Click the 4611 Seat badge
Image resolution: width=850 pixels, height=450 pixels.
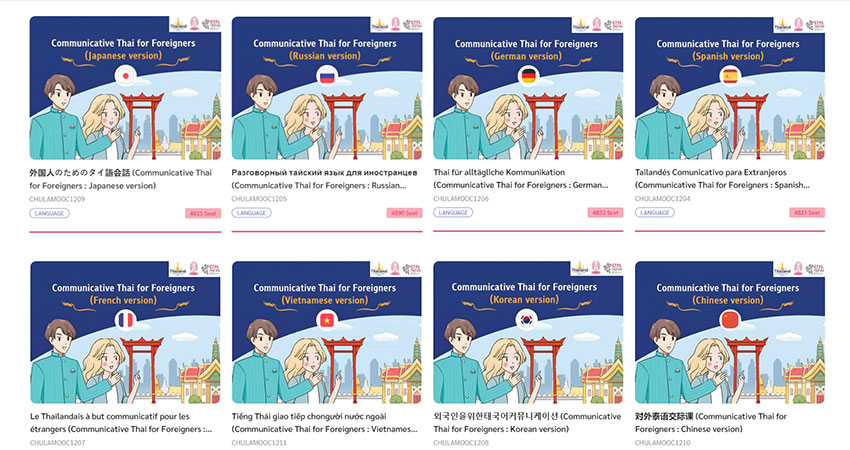coord(203,213)
